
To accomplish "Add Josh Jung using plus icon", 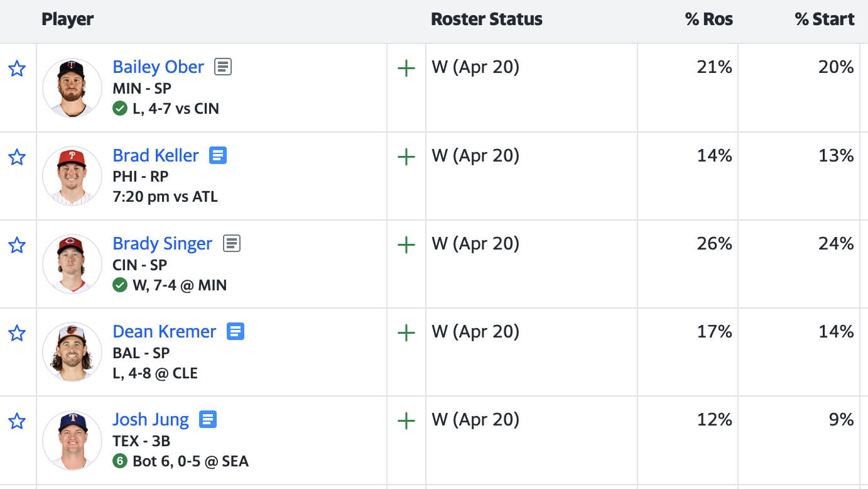I will (x=406, y=421).
